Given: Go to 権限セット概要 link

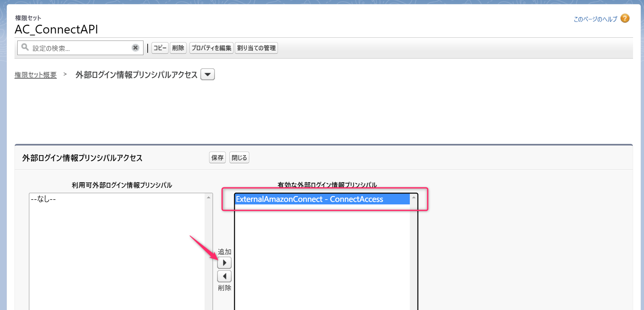Looking at the screenshot, I should [36, 75].
